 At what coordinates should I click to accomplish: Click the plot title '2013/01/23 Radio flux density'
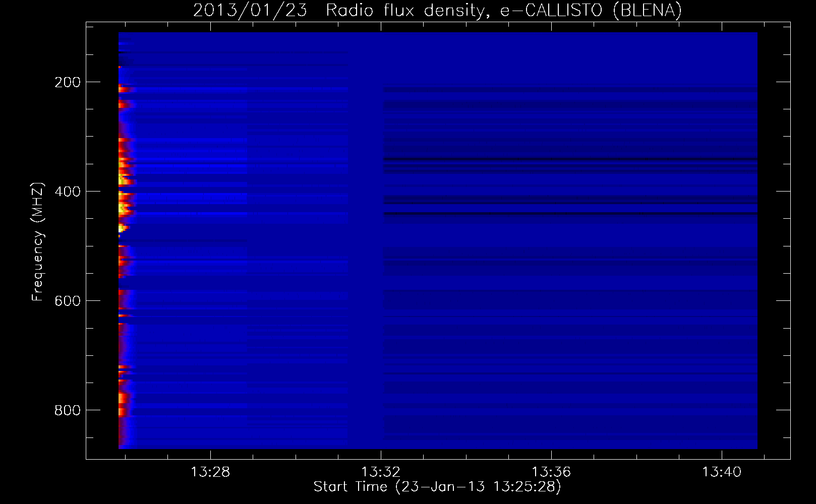(341, 11)
